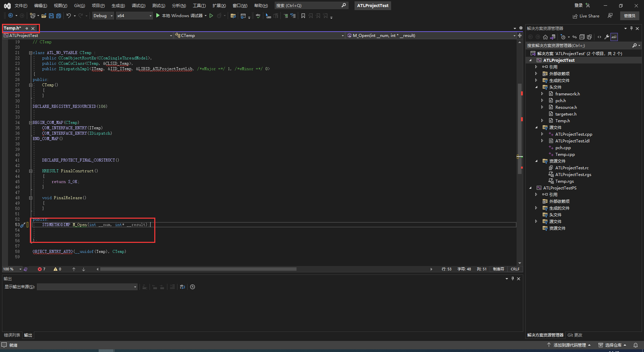The height and width of the screenshot is (352, 644).
Task: Click the Live Share button
Action: (x=586, y=16)
